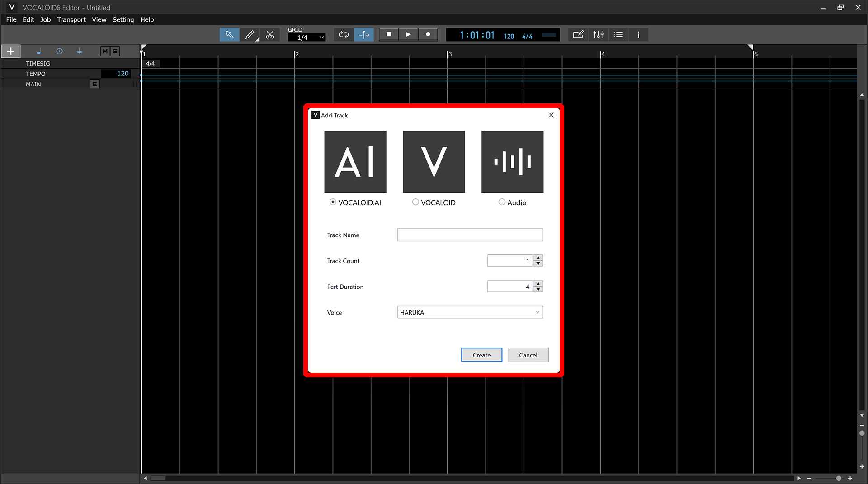
Task: Open the Transport menu
Action: coord(71,19)
